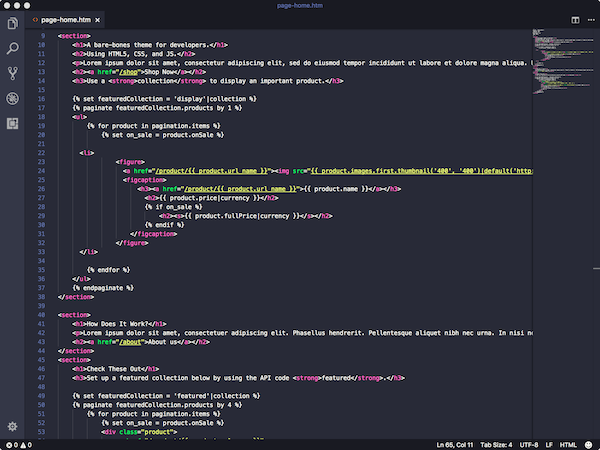The height and width of the screenshot is (450, 600).
Task: Open the Source Control view
Action: [12, 73]
